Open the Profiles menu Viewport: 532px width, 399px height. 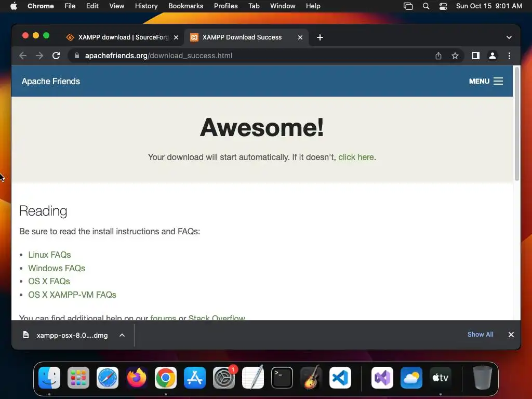click(x=225, y=6)
